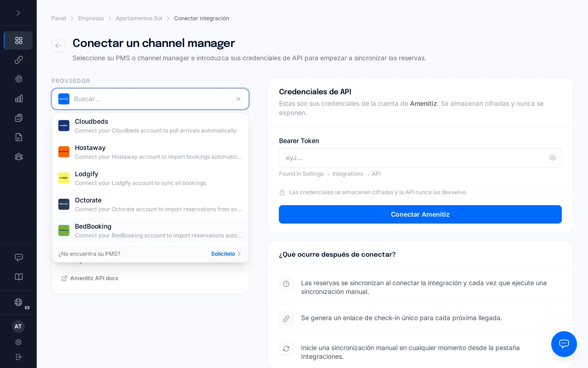Select Hostaway from the provider list

coord(150,152)
